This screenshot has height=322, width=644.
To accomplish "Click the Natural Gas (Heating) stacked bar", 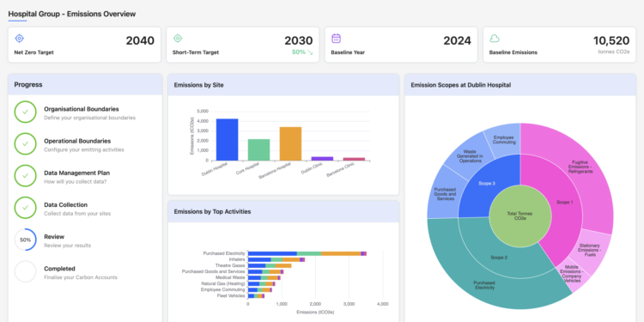I will coord(262,284).
